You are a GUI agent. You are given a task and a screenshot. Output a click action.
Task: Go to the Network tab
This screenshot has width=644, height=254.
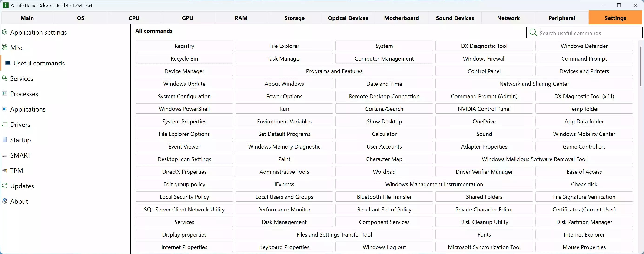click(508, 18)
